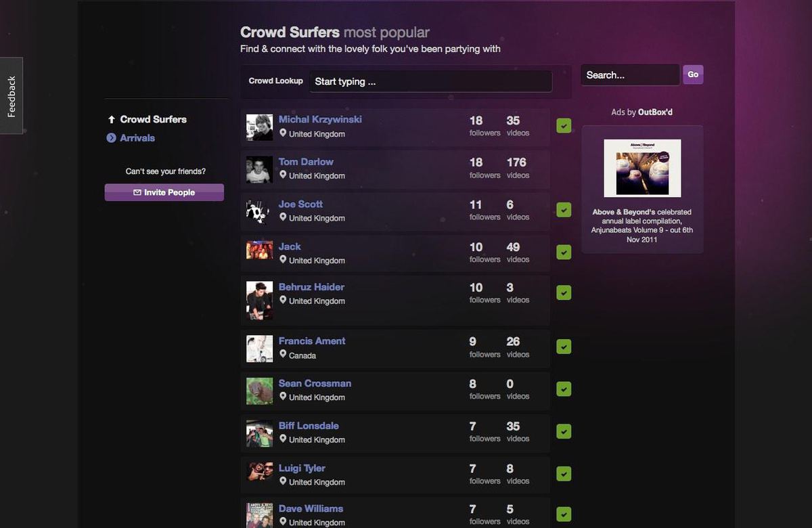
Task: Select Arrivals in the sidebar
Action: click(137, 138)
